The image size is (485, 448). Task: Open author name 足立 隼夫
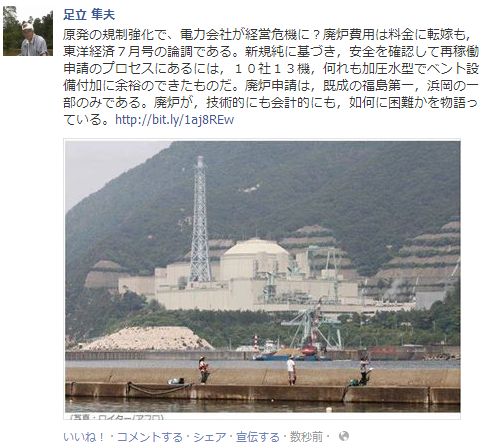click(89, 15)
